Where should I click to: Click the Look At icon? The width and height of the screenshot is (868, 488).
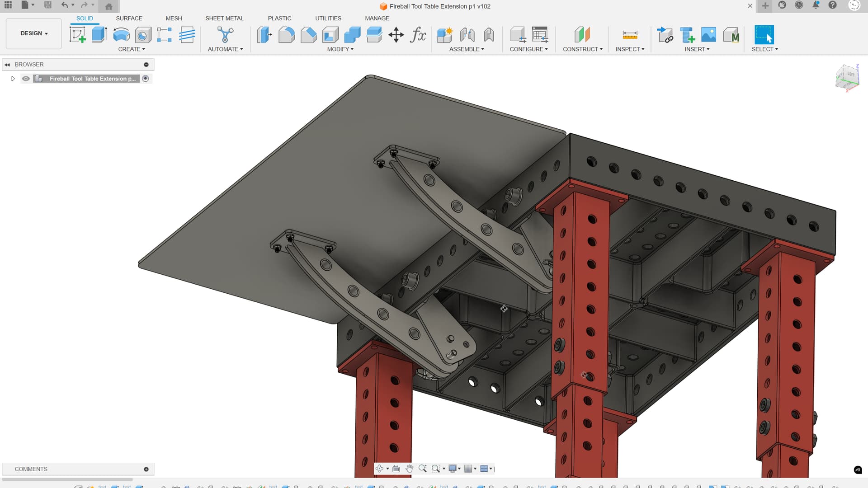[396, 469]
